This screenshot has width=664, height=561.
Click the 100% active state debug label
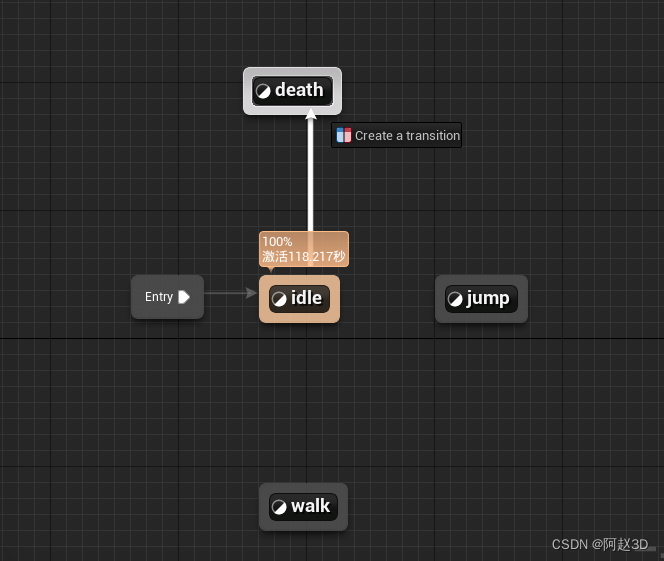point(304,249)
